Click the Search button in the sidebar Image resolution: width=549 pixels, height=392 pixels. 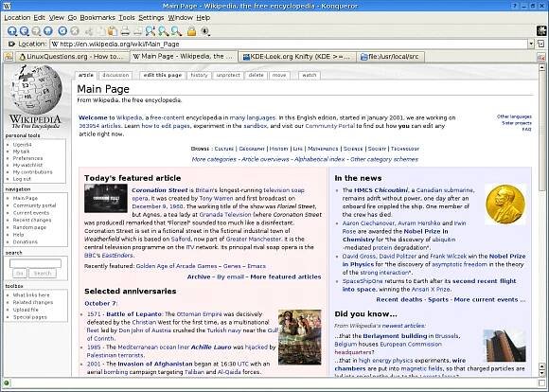pyautogui.click(x=43, y=274)
